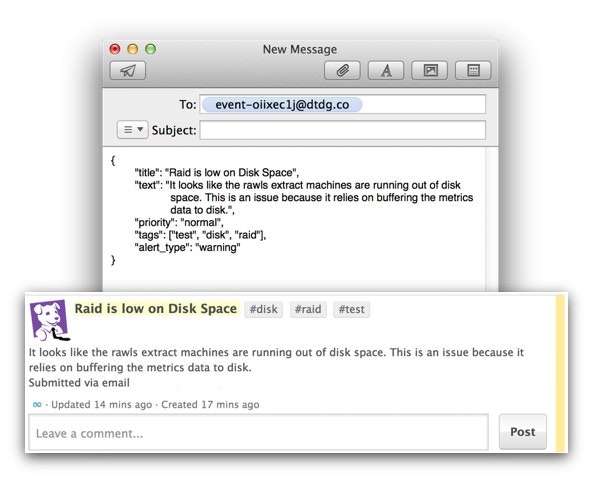Image resolution: width=600 pixels, height=488 pixels.
Task: Select the #disk tag
Action: click(x=263, y=310)
